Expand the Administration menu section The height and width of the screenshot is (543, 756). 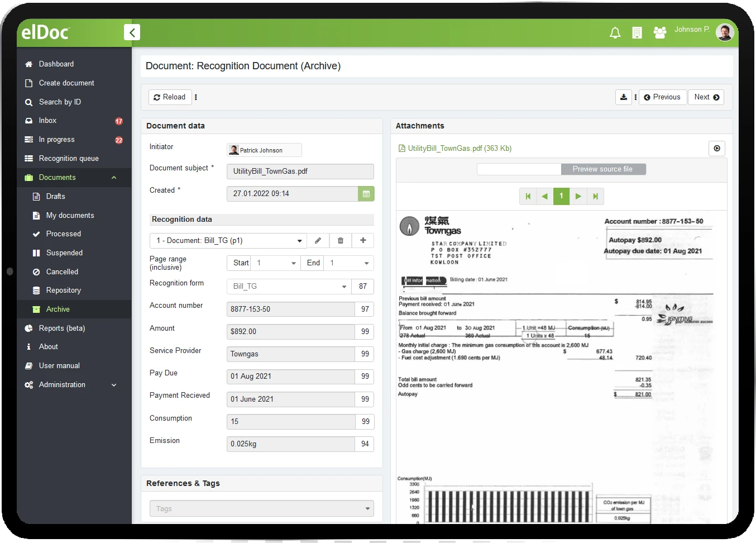(114, 385)
